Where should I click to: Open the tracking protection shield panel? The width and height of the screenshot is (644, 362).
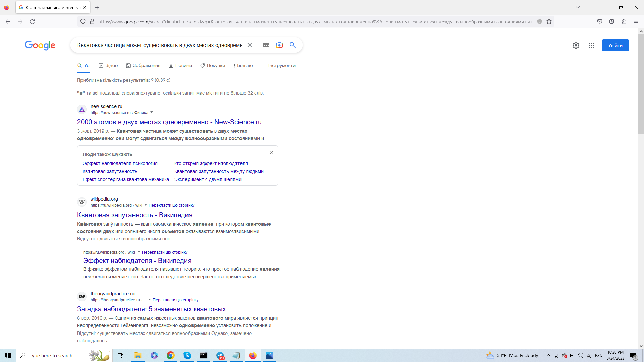(83, 22)
